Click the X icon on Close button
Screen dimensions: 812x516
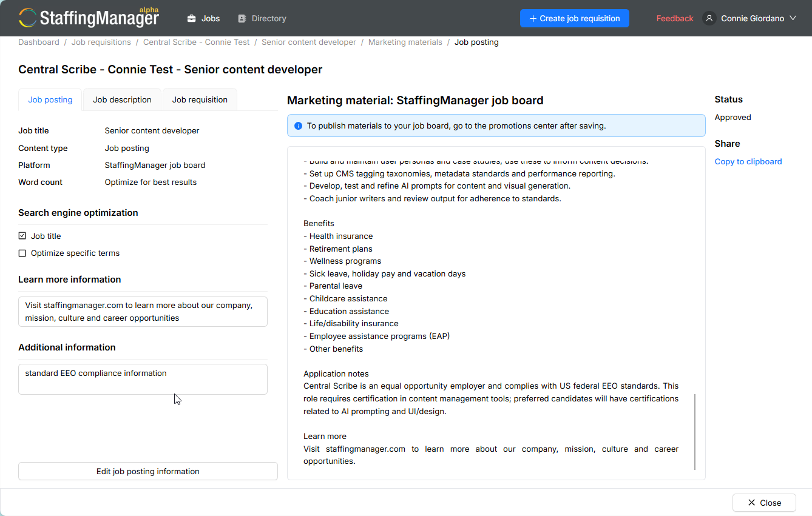(751, 503)
